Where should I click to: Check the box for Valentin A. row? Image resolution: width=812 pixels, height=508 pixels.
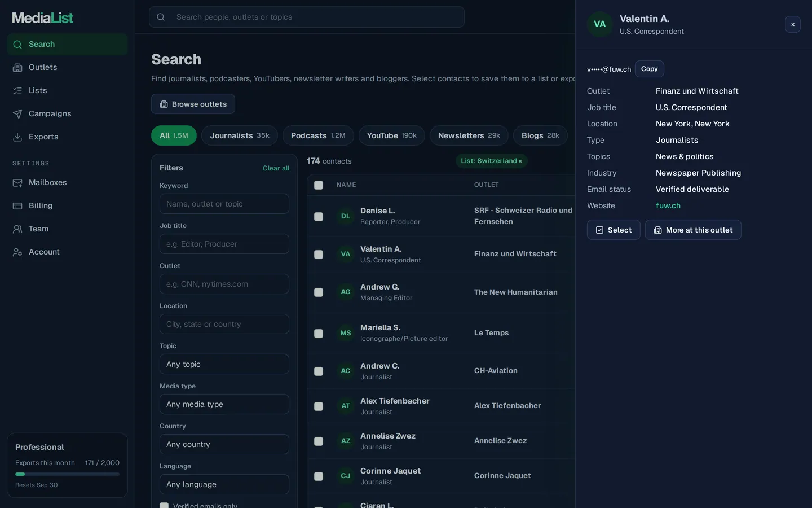319,255
